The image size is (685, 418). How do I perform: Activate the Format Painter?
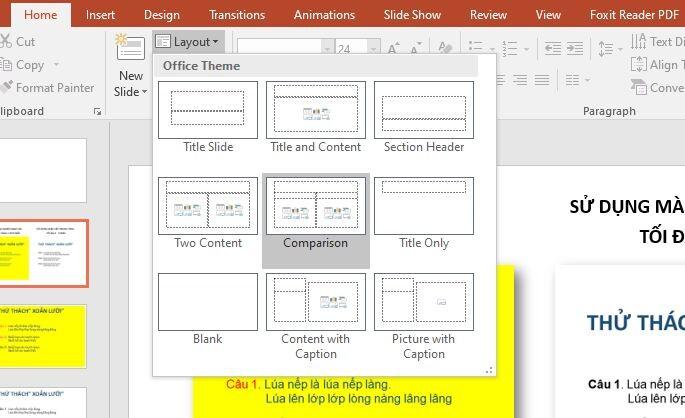click(x=47, y=88)
